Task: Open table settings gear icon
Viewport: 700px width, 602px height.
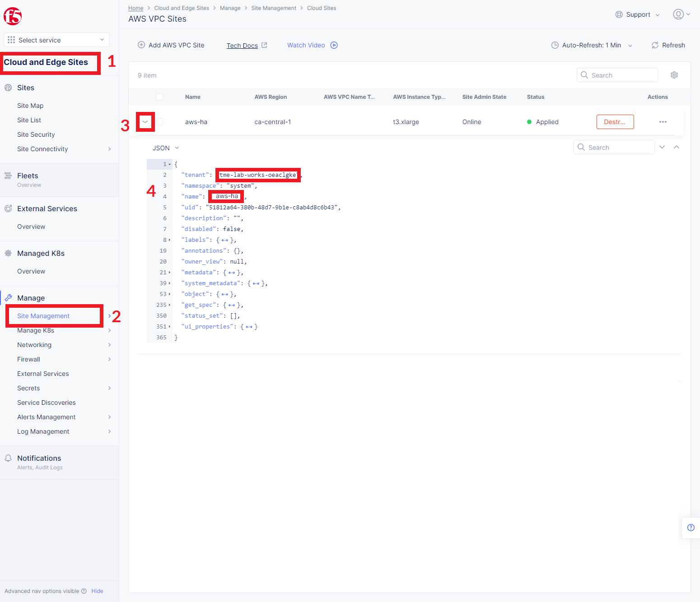Action: point(674,75)
